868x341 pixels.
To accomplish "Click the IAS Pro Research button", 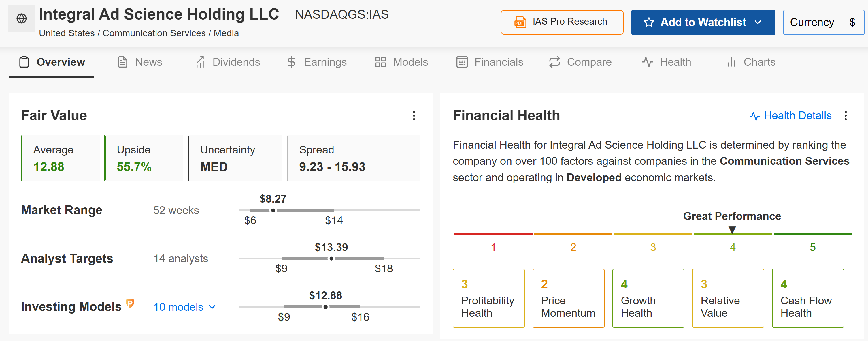I will point(562,22).
